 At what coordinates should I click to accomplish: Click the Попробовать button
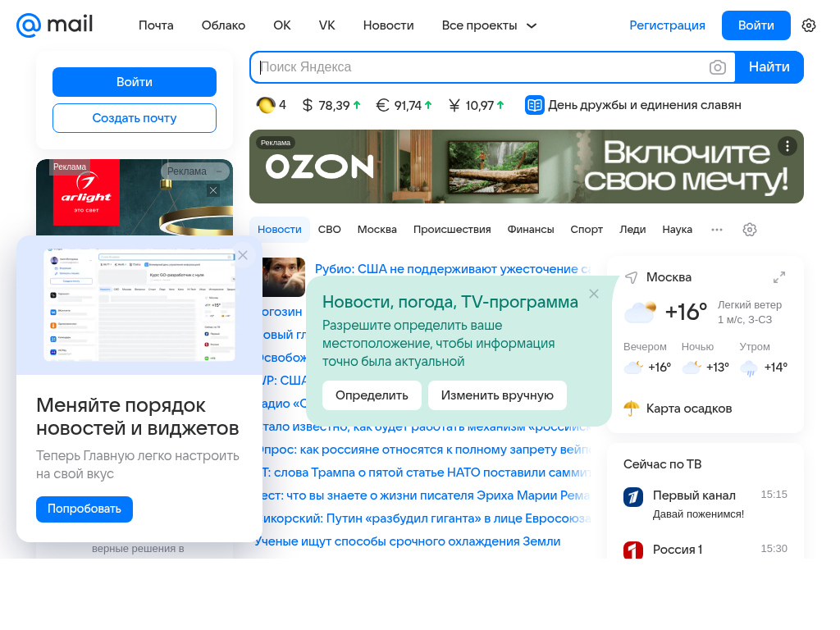(84, 509)
